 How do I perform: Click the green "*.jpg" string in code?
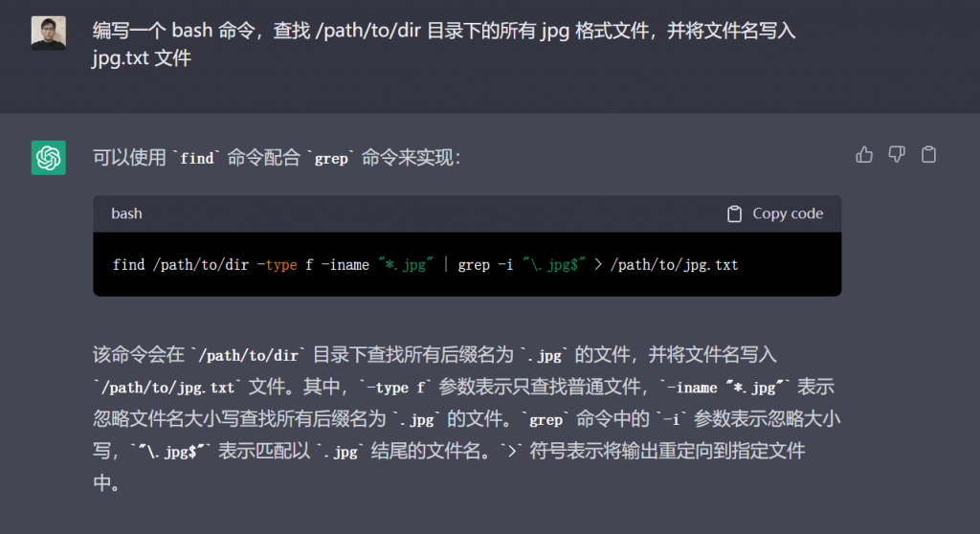406,264
